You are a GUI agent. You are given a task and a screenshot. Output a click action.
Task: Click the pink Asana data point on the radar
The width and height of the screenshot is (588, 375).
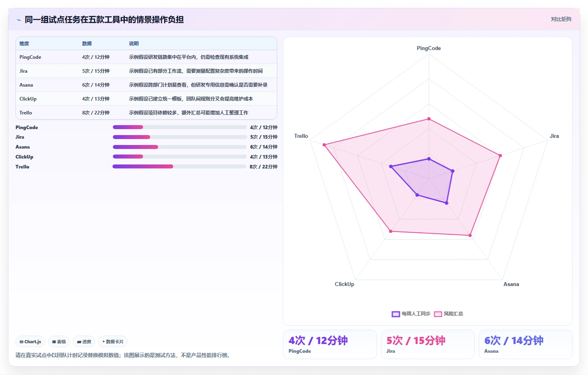[x=470, y=236]
